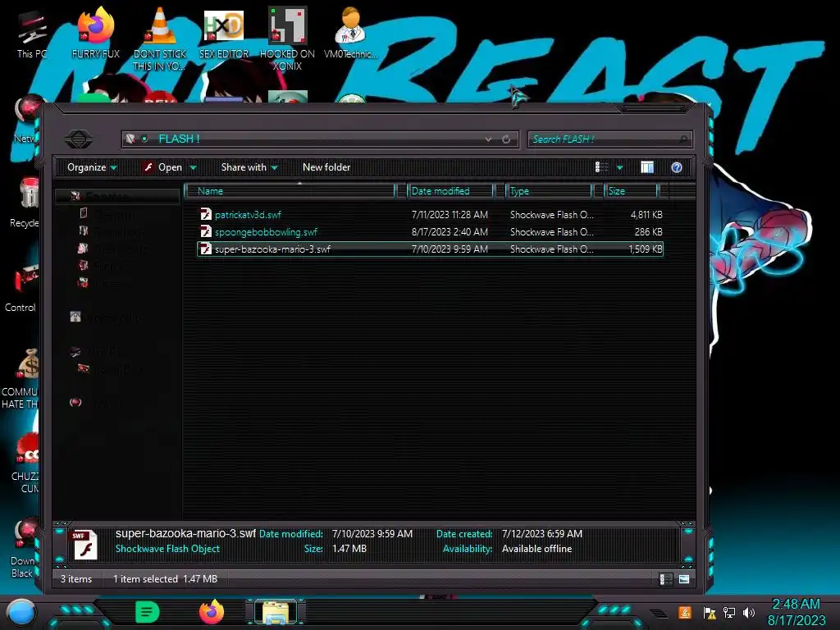The height and width of the screenshot is (630, 840).
Task: Click the Available offline text
Action: [536, 549]
